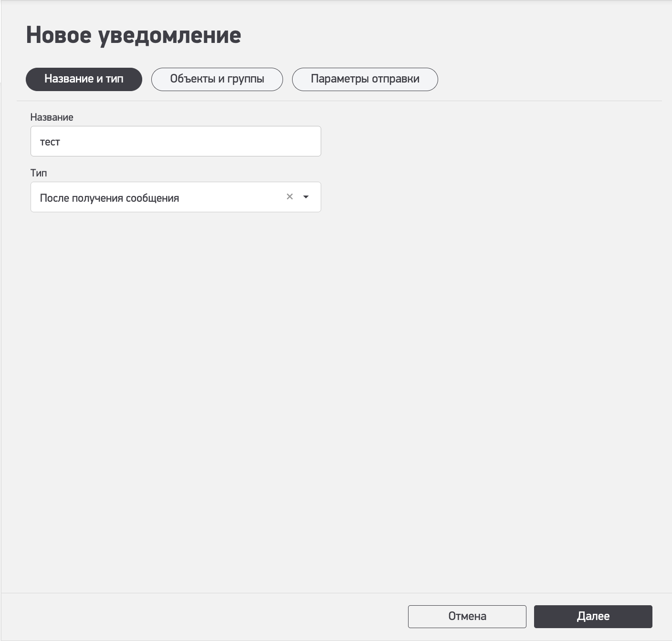
Task: Clear the selected Тип value with the X icon
Action: click(x=289, y=196)
